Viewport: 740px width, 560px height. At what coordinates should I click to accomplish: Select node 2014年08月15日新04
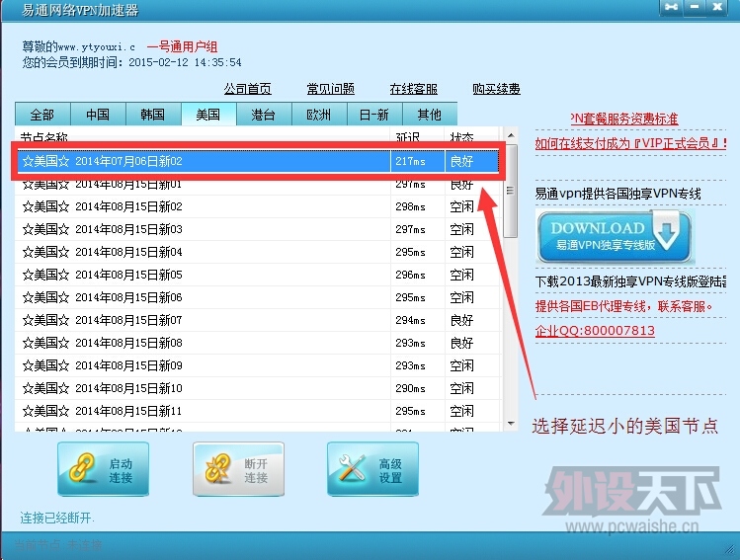(x=257, y=252)
